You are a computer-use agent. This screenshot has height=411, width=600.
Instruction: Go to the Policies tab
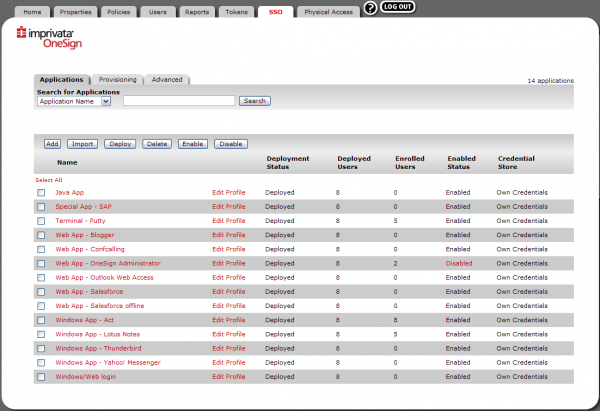[119, 12]
